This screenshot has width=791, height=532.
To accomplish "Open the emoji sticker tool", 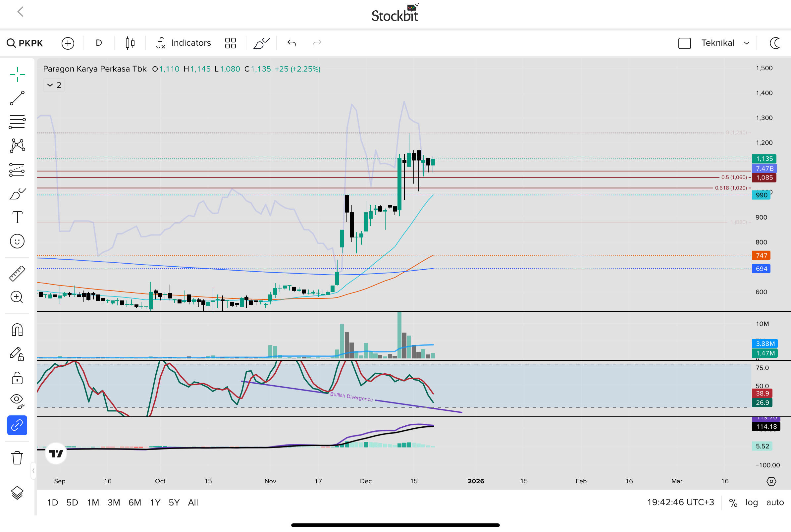I will [x=17, y=241].
